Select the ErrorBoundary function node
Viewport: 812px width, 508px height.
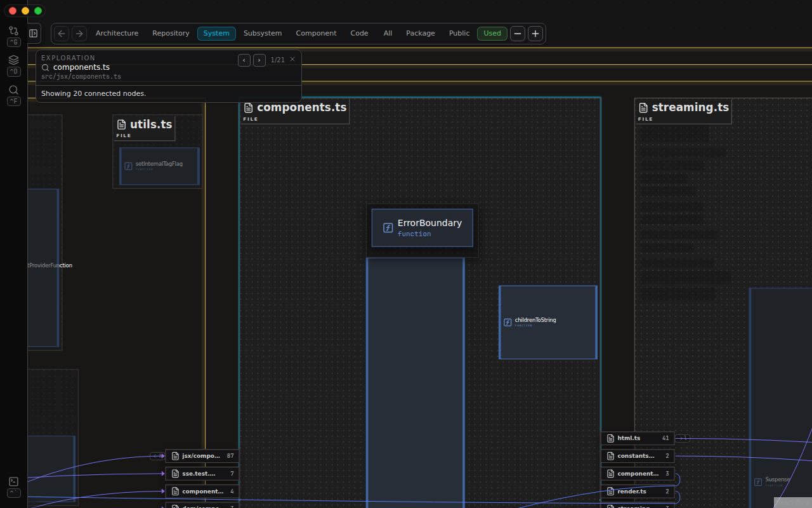pyautogui.click(x=422, y=228)
